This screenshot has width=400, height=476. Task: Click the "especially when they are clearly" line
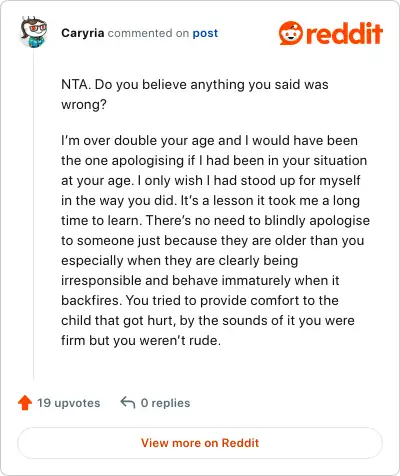(x=180, y=260)
